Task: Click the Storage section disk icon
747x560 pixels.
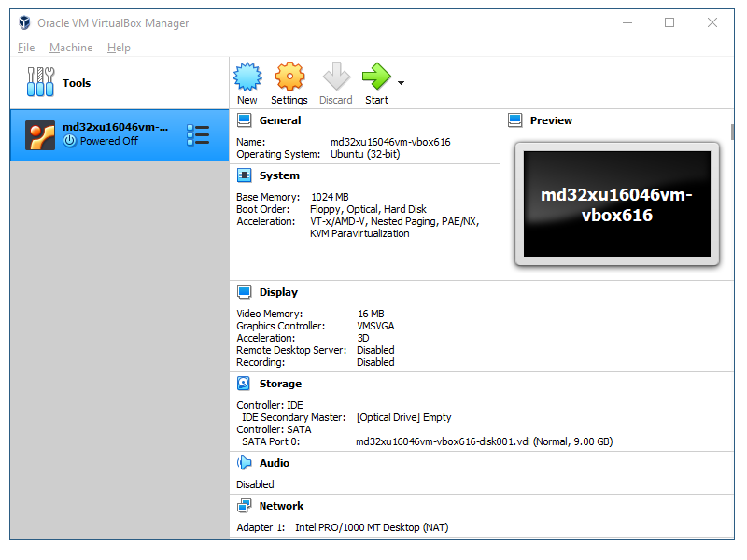Action: pyautogui.click(x=244, y=384)
